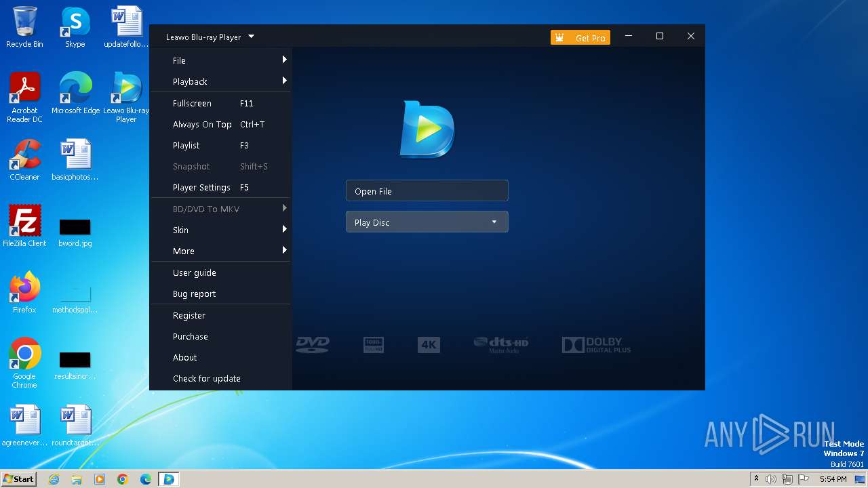Toggle Always On Top option
The image size is (868, 488).
point(221,124)
